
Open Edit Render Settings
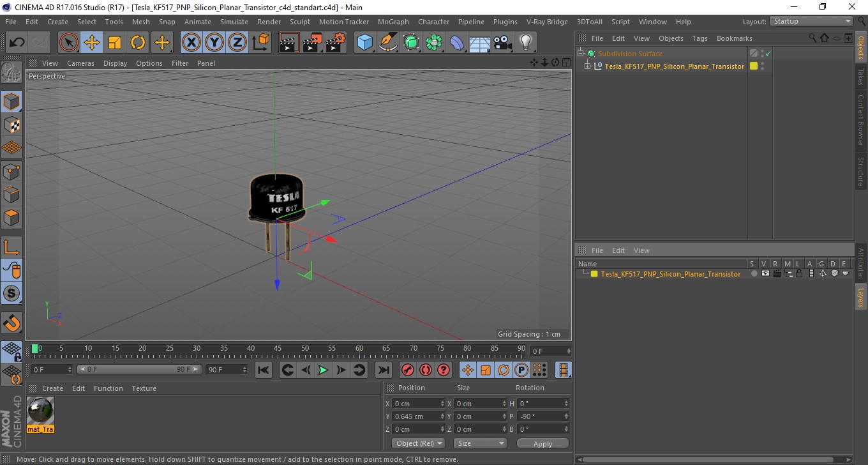(336, 43)
